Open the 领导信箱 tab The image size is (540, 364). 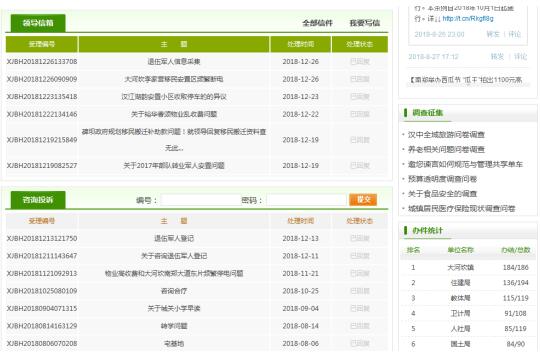(x=38, y=23)
